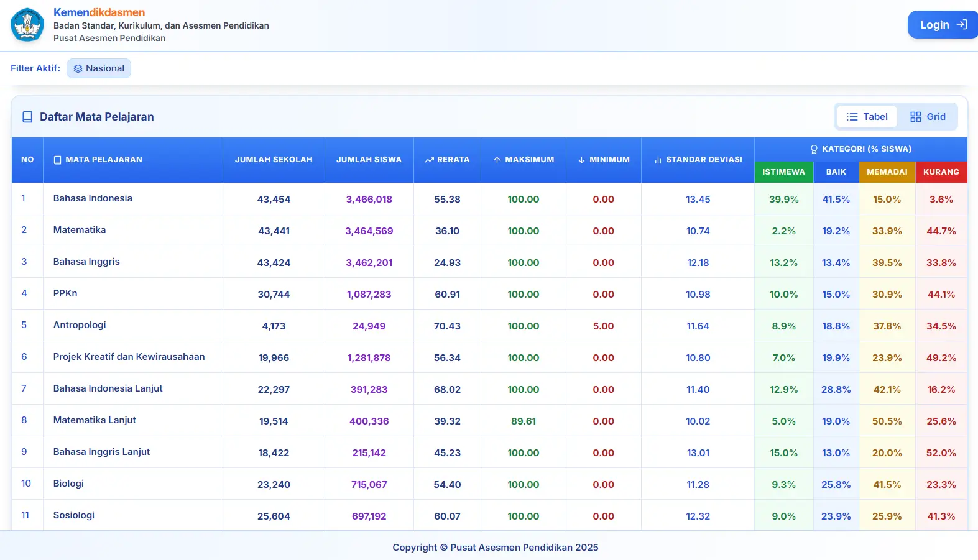Image resolution: width=978 pixels, height=560 pixels.
Task: Click the layers icon in the Nasional filter
Action: 78,68
